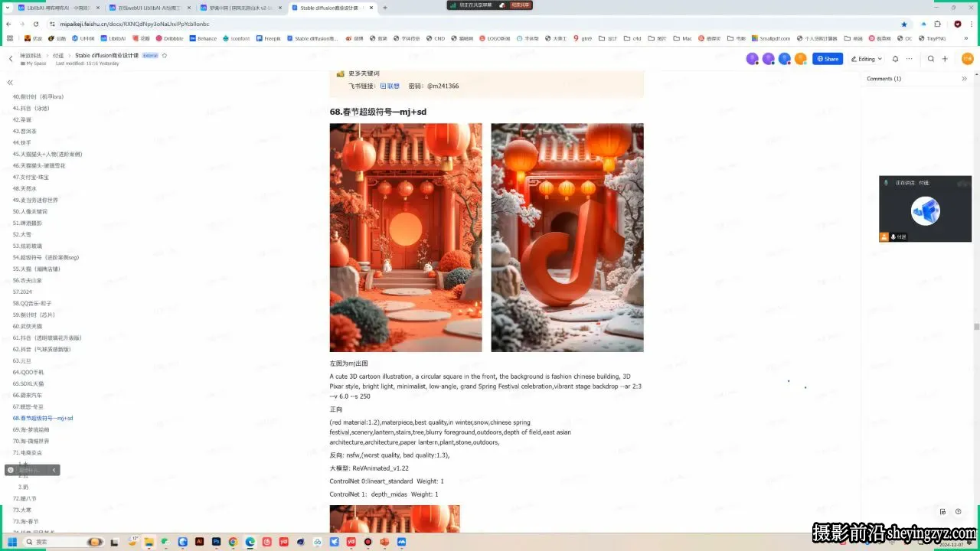This screenshot has width=980, height=551.
Task: Reload the browser page
Action: click(x=36, y=24)
